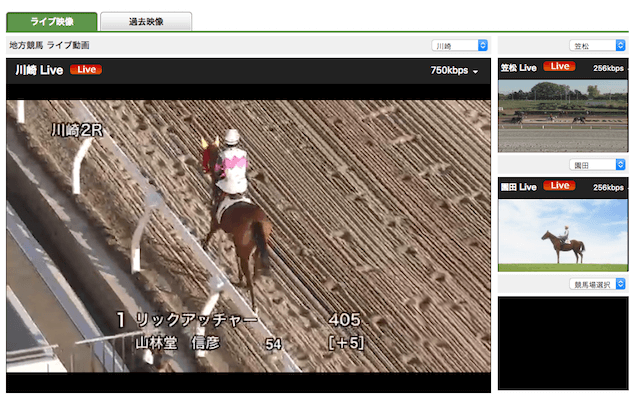640x399 pixels.
Task: Click the small arrow next to 750kbps
Action: [475, 72]
